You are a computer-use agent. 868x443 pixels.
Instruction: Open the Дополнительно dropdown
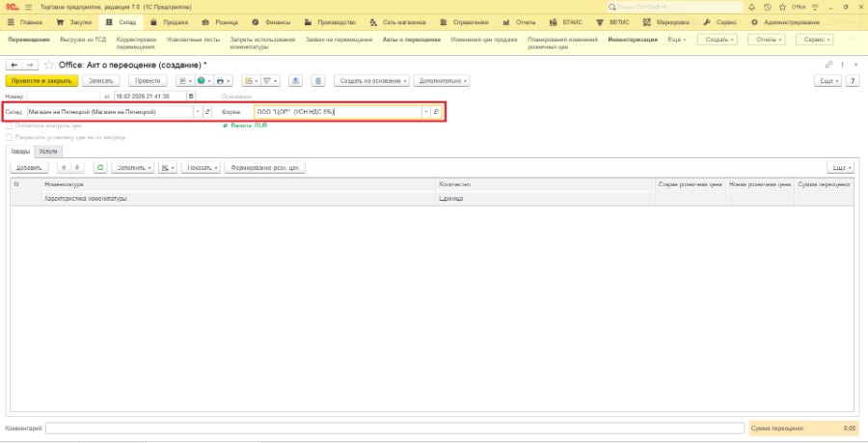442,81
